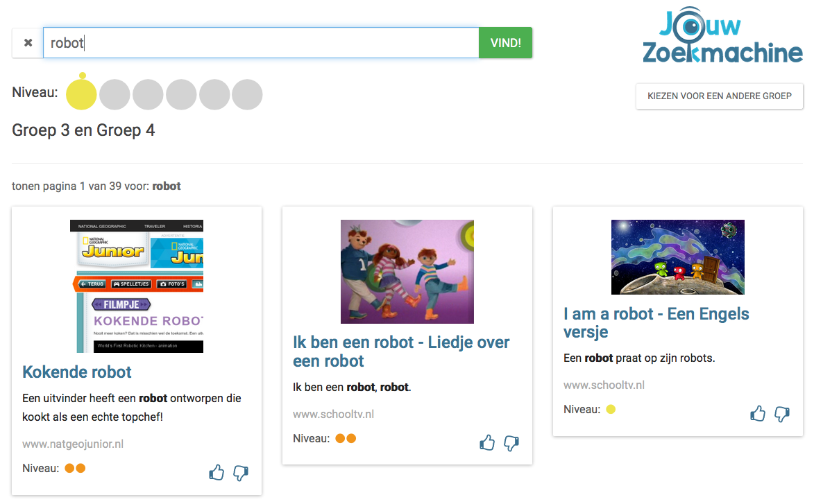Choose the sixth (last) level circle
814x504 pixels.
pyautogui.click(x=247, y=94)
